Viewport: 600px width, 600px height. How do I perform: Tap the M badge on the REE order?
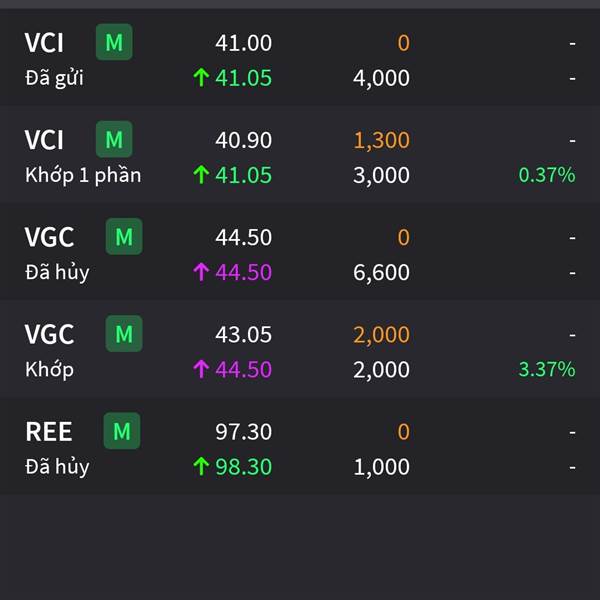point(122,431)
